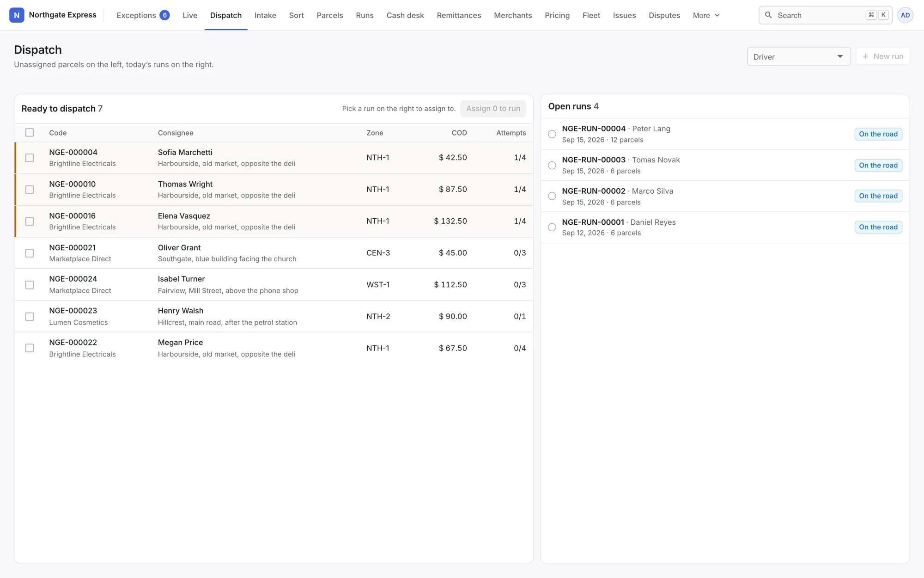The height and width of the screenshot is (578, 924).
Task: Open the Cash desk tab
Action: coord(405,15)
